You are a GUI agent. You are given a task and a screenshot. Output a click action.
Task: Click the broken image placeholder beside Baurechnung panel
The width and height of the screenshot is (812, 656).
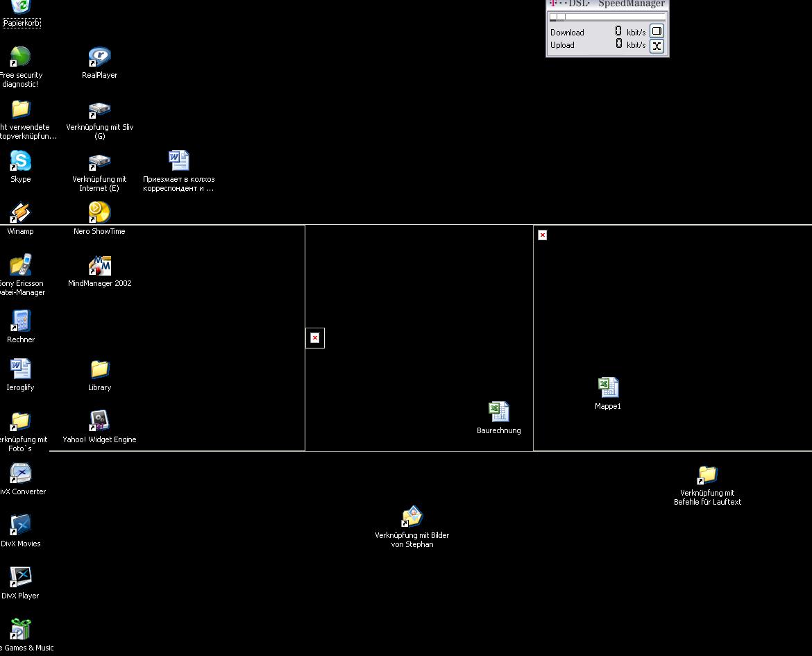tap(315, 338)
